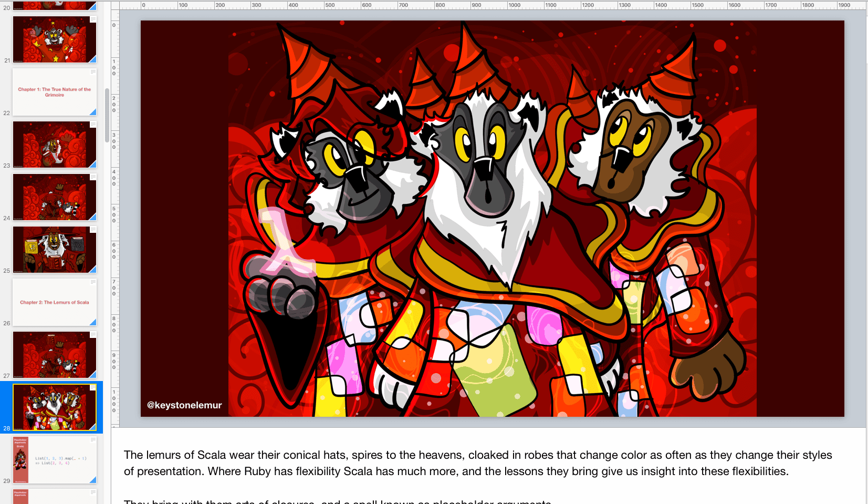Click the presenter notes icon on slide 24

click(x=93, y=177)
